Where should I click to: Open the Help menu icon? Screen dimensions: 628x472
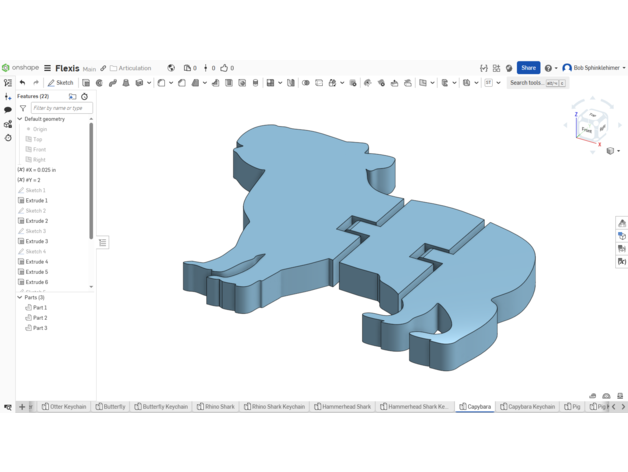(548, 68)
